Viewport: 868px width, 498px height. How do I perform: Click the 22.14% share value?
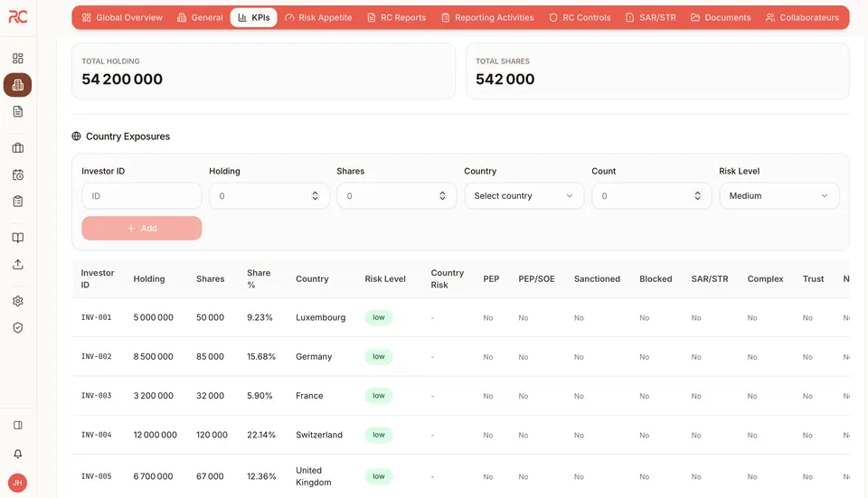261,435
